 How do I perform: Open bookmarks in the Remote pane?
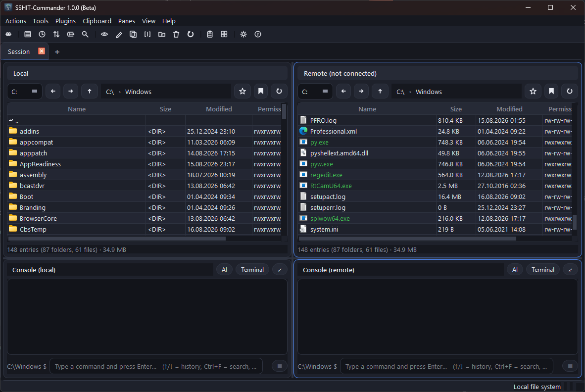[x=551, y=92]
